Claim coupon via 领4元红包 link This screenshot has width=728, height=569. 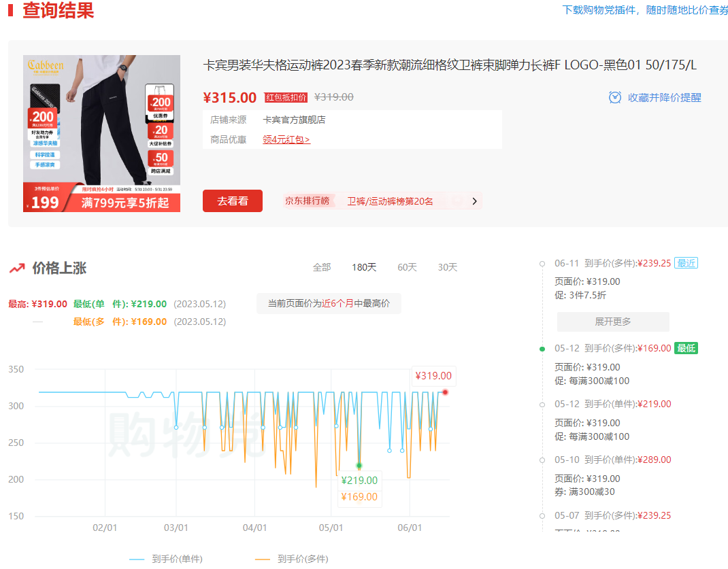coord(286,139)
